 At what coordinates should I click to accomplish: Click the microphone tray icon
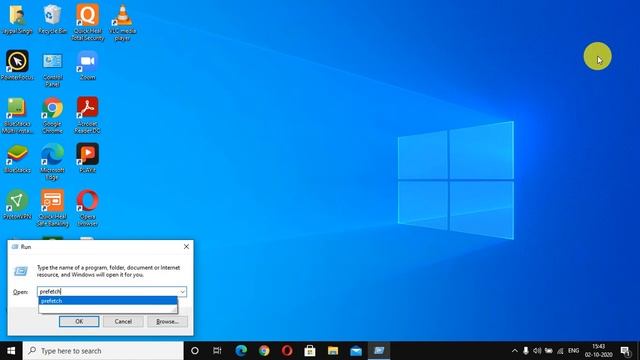[526, 351]
